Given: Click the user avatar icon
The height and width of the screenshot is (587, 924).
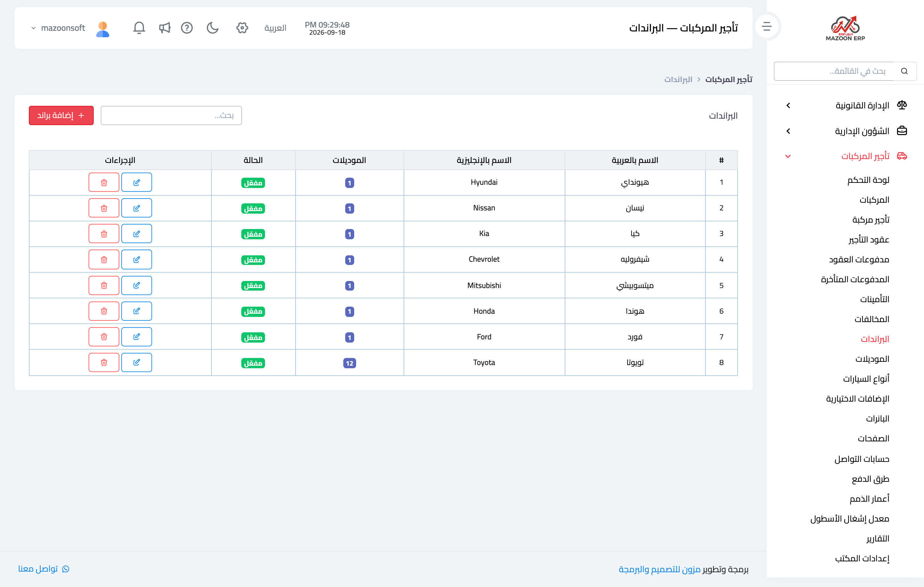Looking at the screenshot, I should coord(102,29).
